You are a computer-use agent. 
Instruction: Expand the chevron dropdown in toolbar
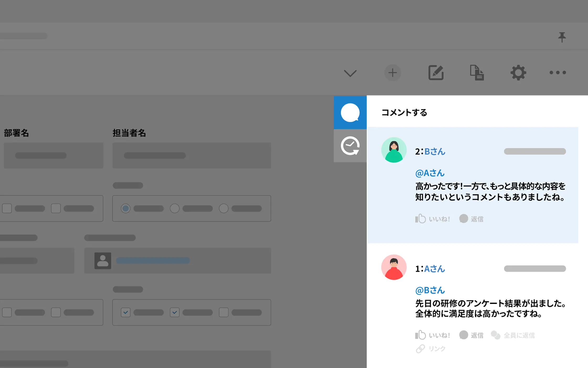click(350, 73)
